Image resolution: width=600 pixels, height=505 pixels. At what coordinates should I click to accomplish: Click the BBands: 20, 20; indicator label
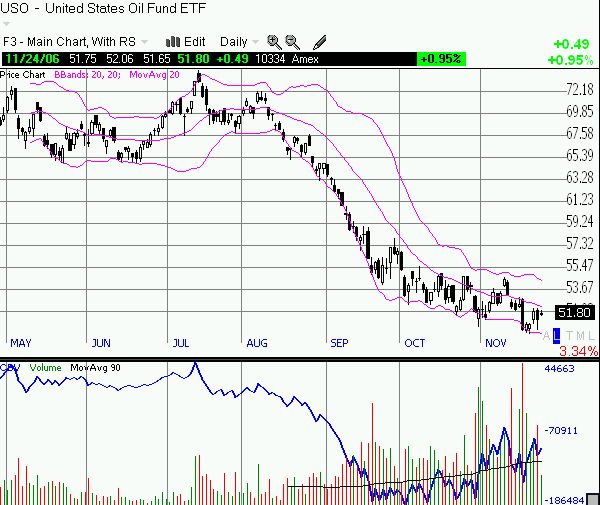(87, 75)
